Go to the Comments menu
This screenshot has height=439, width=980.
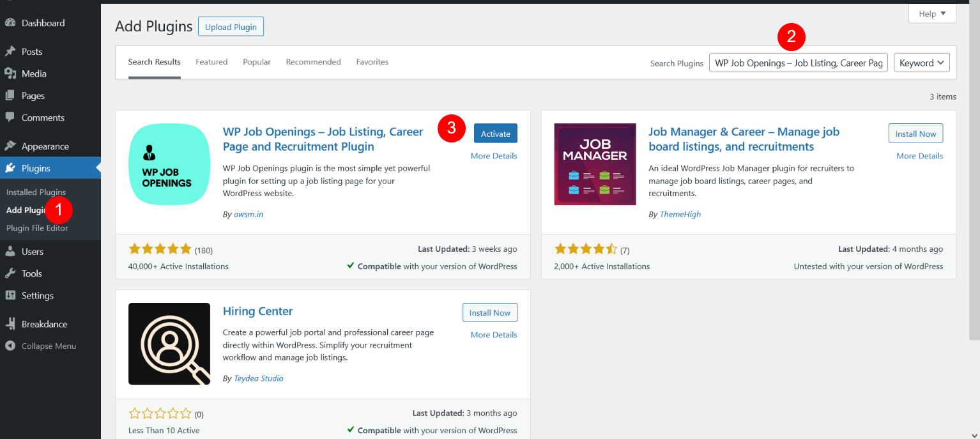tap(50, 118)
